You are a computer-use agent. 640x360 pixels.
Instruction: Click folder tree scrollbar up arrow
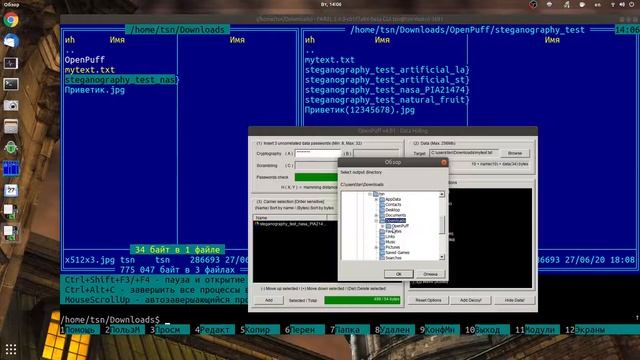coord(442,194)
